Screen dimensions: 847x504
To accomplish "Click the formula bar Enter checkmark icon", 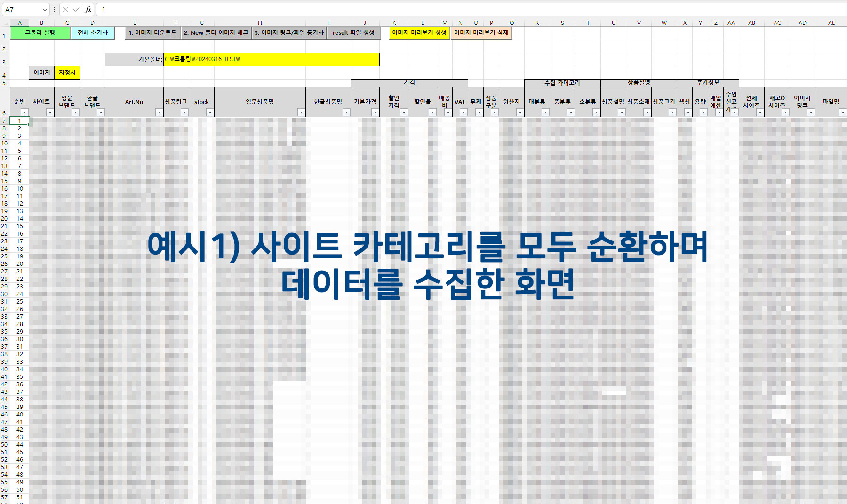I will pyautogui.click(x=76, y=9).
